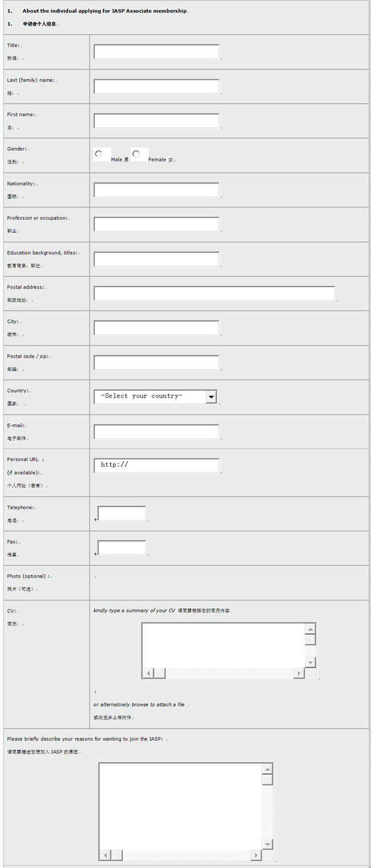Image resolution: width=371 pixels, height=868 pixels.
Task: Click the Personal URL http:// field
Action: [x=156, y=466]
